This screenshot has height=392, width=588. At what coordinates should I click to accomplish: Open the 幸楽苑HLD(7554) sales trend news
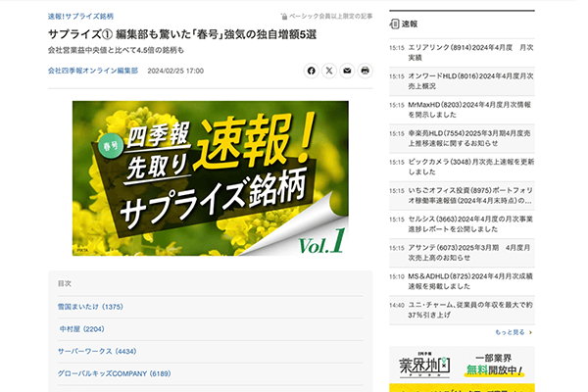(462, 138)
